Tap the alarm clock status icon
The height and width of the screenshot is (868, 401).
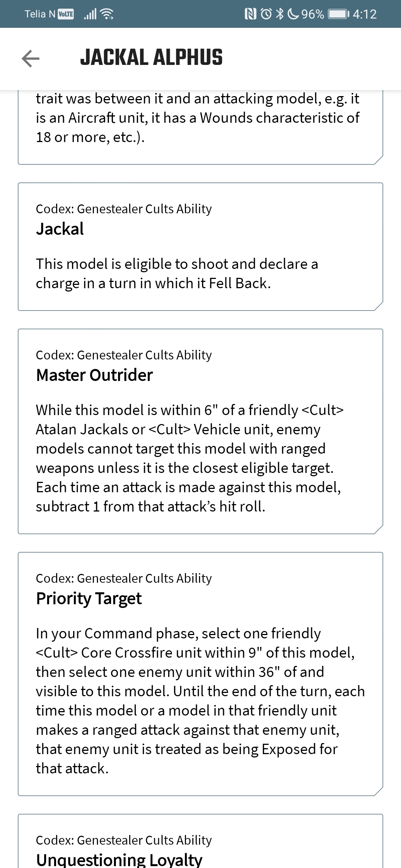(x=266, y=14)
